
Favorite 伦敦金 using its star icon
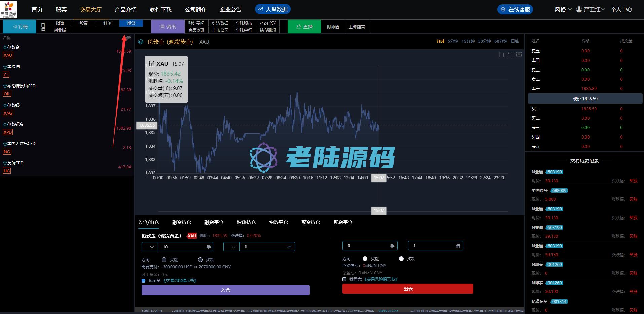pos(5,48)
